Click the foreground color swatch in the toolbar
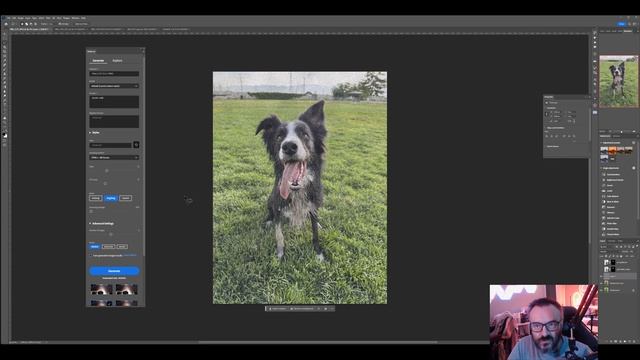The width and height of the screenshot is (640, 360). pyautogui.click(x=4, y=134)
